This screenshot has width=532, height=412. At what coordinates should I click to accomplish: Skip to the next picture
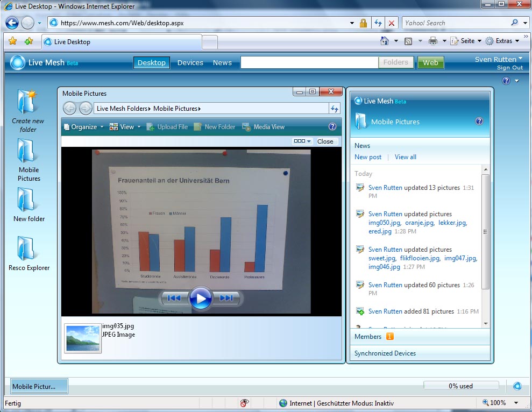point(226,298)
